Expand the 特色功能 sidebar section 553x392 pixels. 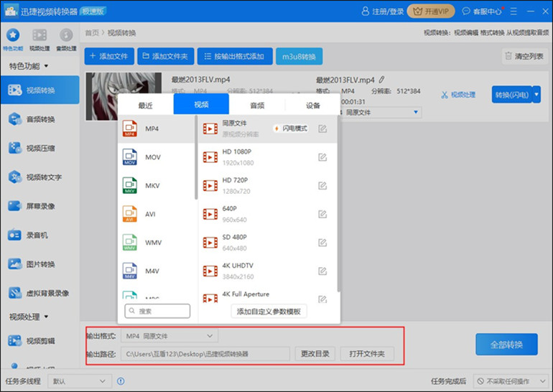click(x=28, y=66)
